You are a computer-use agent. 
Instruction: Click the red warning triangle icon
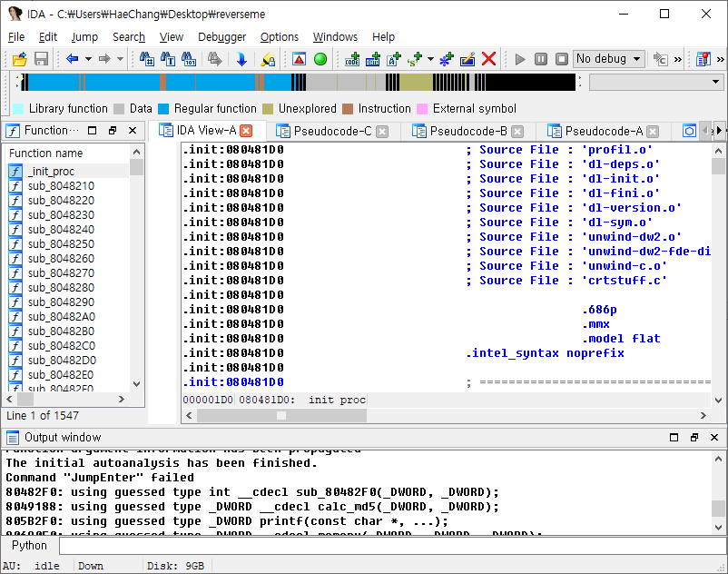299,59
